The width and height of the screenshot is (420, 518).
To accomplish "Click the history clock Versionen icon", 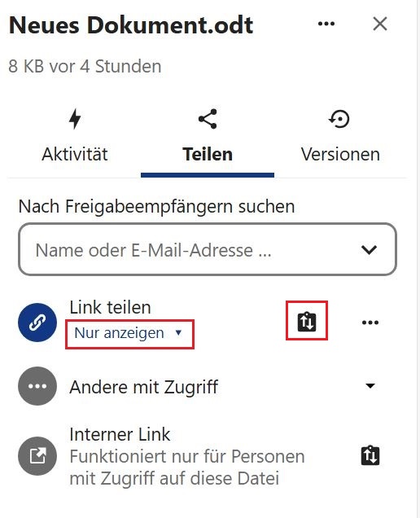I will pyautogui.click(x=339, y=119).
